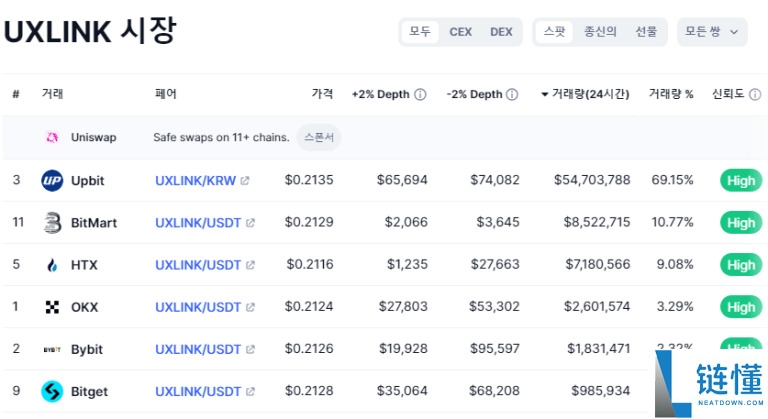
Task: Select the 선물 market type tab
Action: click(646, 32)
